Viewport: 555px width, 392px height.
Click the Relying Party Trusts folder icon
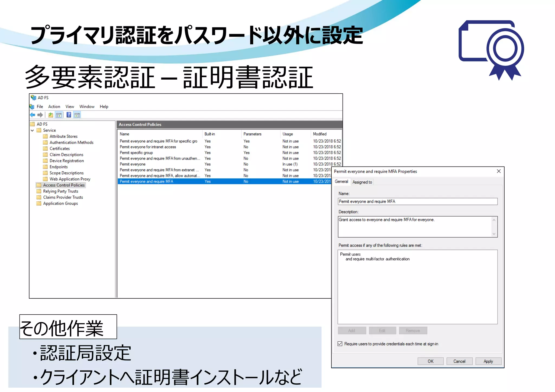(x=39, y=191)
